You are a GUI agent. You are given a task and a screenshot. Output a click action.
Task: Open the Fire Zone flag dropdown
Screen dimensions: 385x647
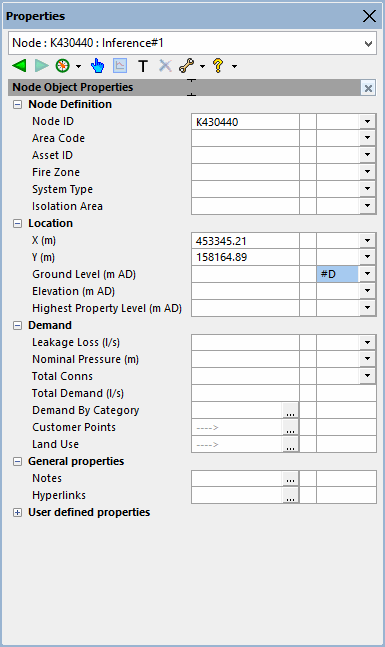(367, 172)
